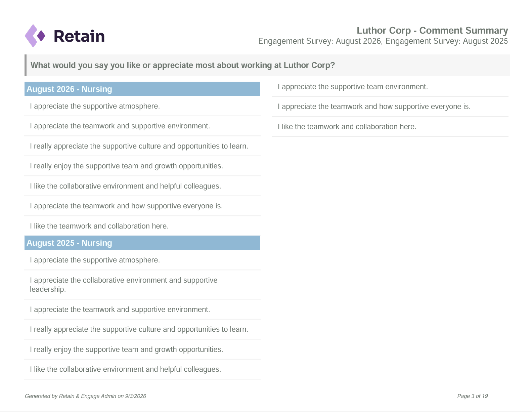Click 'how supportive everyone is' in right column
Viewport: 532px width, 412px height.
coord(374,107)
